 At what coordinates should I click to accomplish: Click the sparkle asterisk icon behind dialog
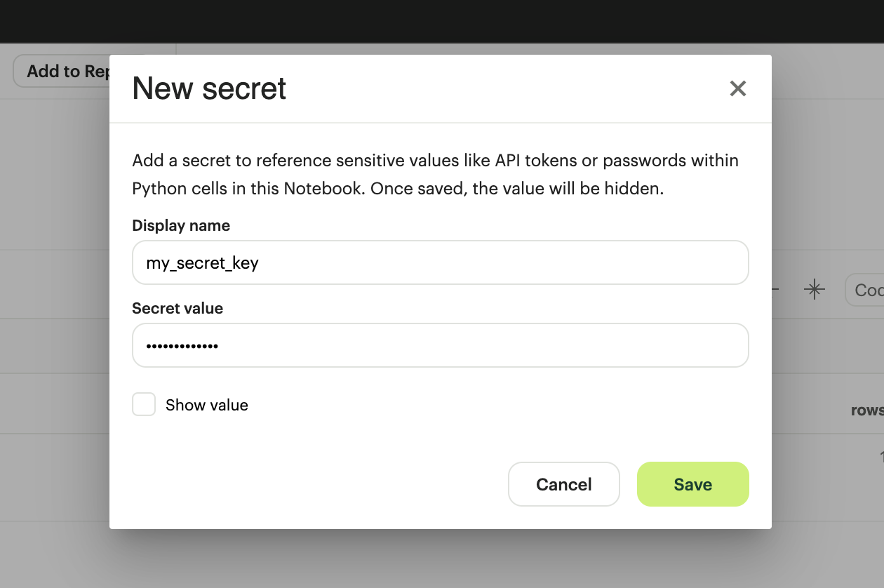tap(814, 289)
